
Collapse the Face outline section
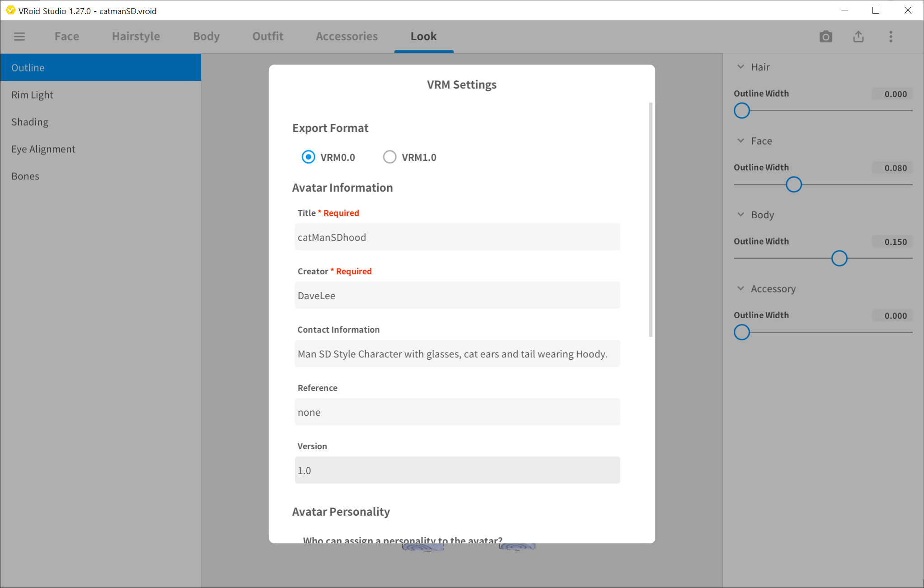[x=741, y=141]
